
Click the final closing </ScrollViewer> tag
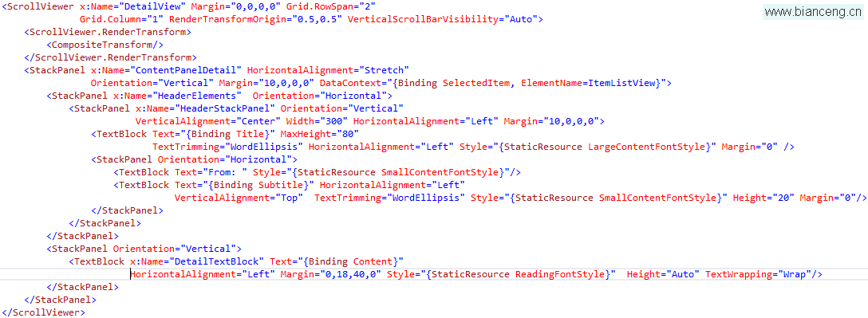[x=44, y=312]
